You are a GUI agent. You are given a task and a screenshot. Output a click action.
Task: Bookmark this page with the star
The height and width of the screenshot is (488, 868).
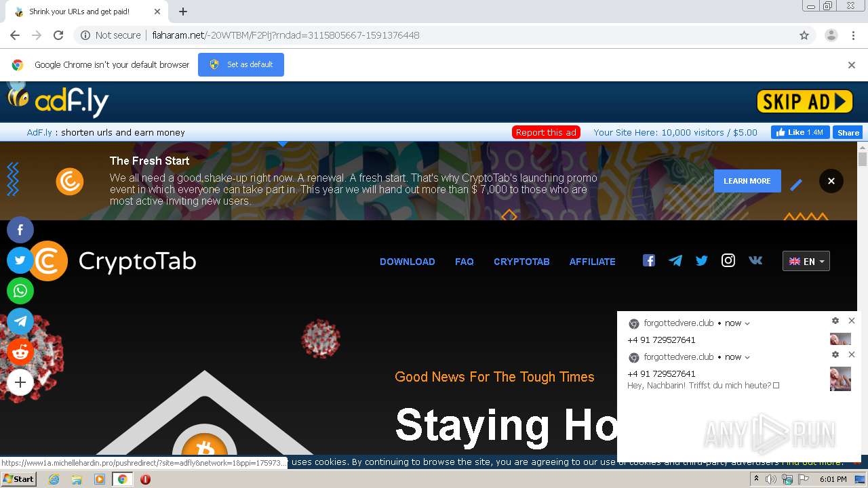coord(804,35)
